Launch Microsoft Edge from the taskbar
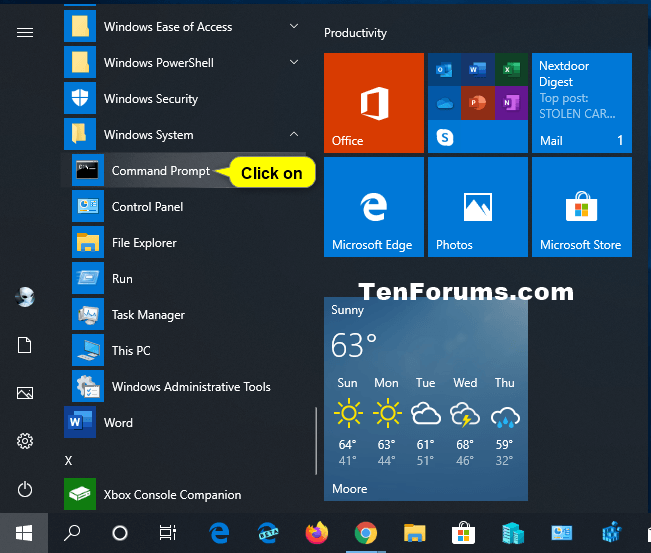 click(219, 533)
